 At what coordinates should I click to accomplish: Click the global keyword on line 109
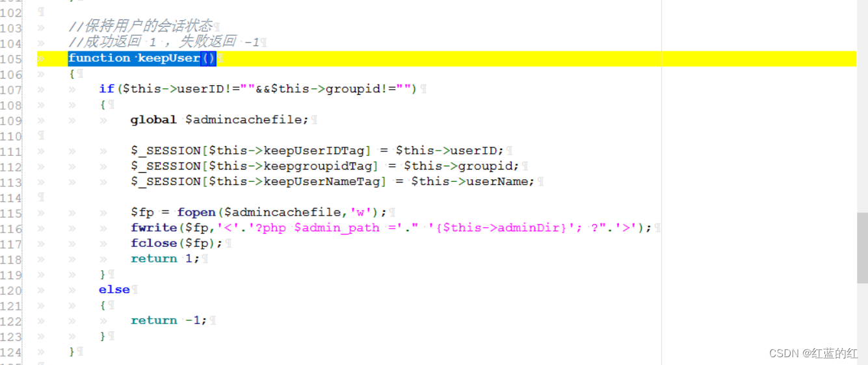point(153,120)
